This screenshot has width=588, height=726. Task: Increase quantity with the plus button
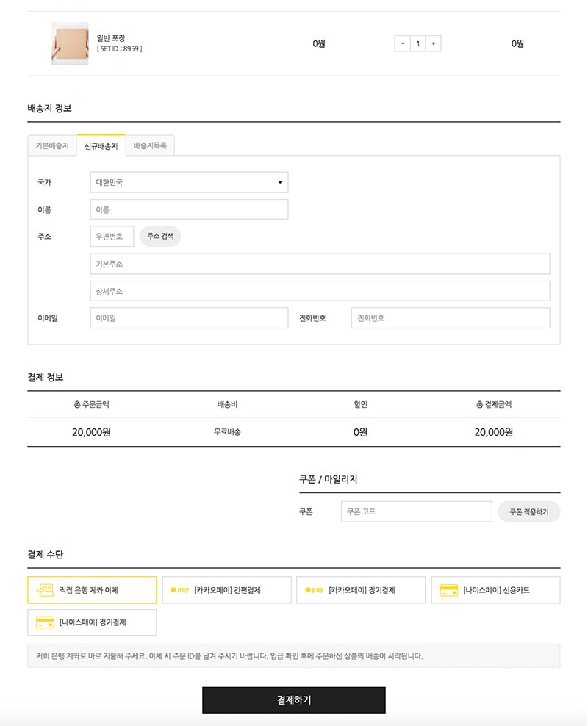(x=434, y=43)
